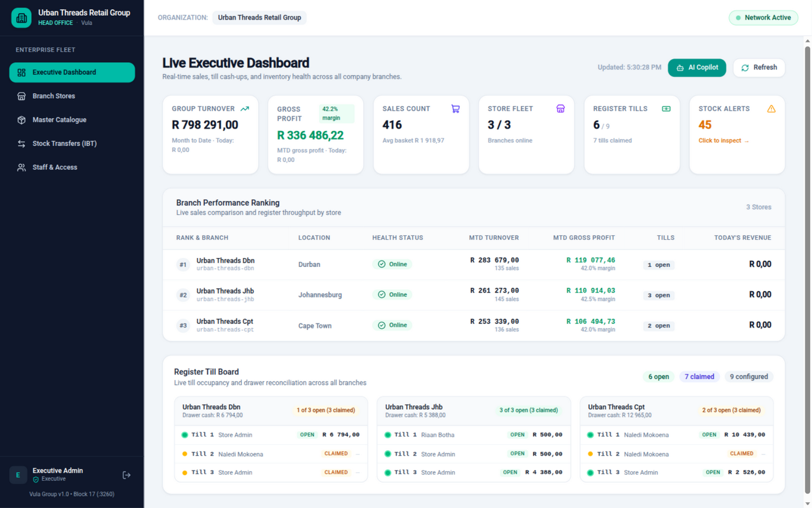Image resolution: width=812 pixels, height=508 pixels.
Task: Select Dbn Till 2 Naledi Mokoena row
Action: point(271,454)
